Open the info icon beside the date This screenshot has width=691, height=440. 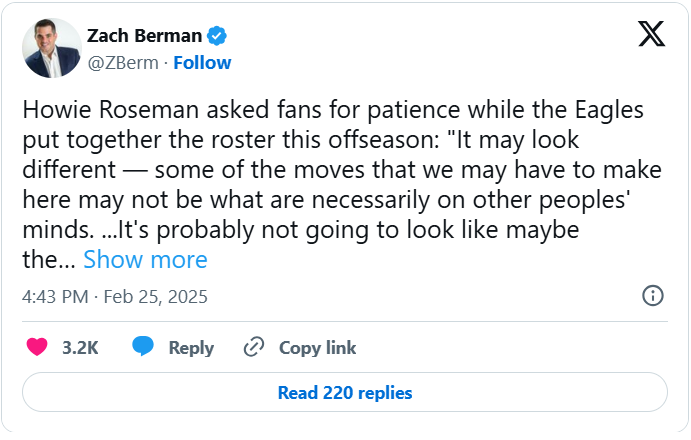coord(652,296)
